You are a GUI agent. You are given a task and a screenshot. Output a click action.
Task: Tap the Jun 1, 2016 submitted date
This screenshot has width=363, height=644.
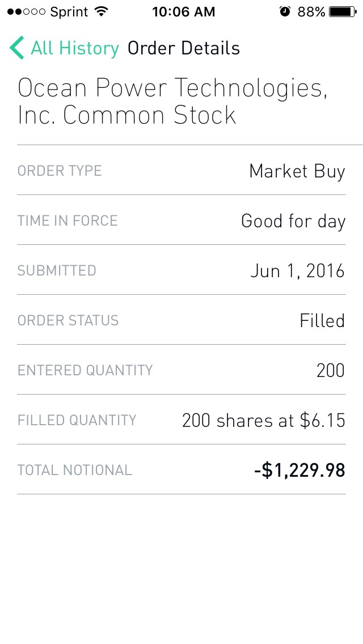(297, 270)
